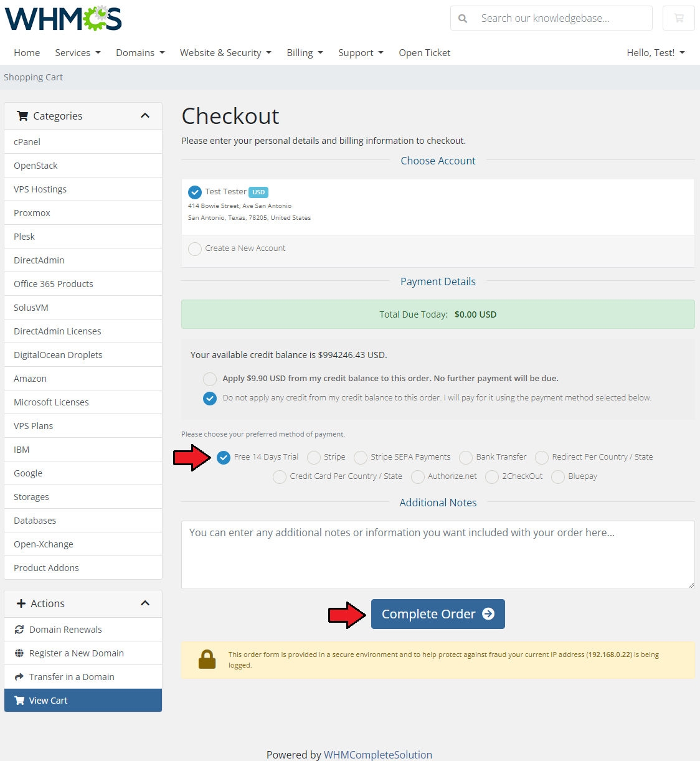Open the WHMCompleteSolution footer link
This screenshot has width=700, height=761.
pos(378,754)
